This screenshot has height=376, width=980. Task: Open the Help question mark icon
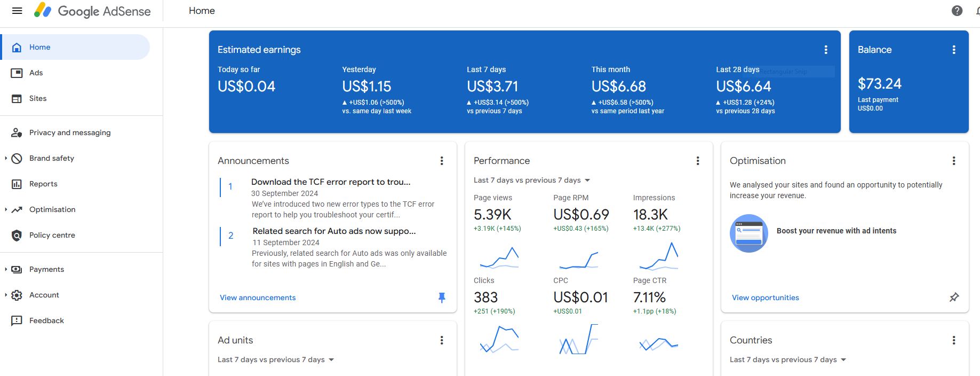957,11
